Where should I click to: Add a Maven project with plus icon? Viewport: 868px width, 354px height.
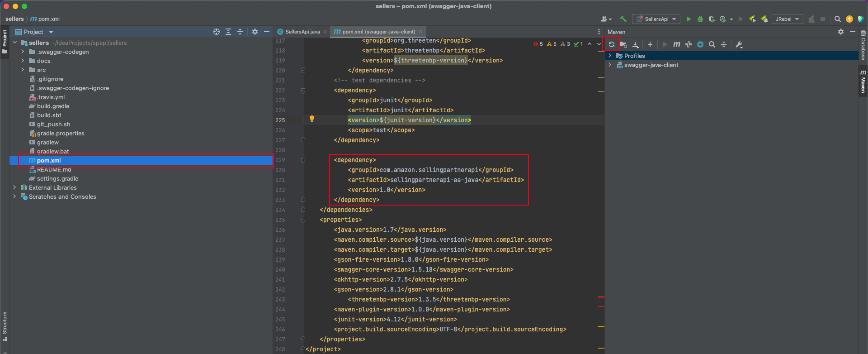pos(650,44)
